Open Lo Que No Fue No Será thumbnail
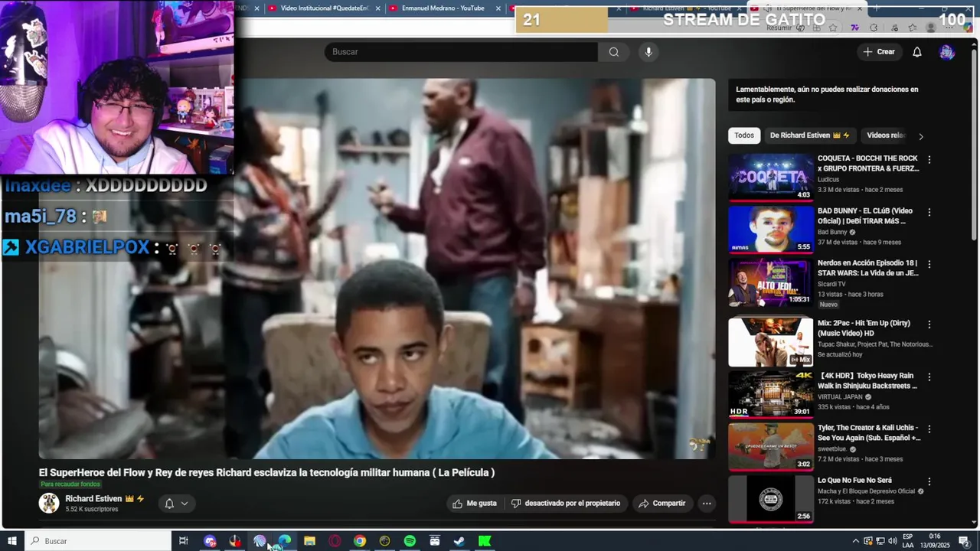The height and width of the screenshot is (551, 980). [770, 498]
